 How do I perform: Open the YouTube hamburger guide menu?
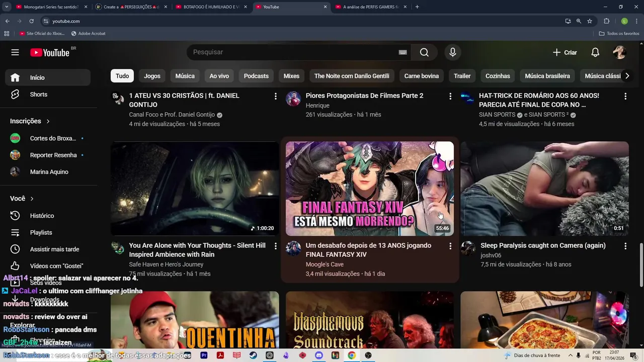[15, 52]
